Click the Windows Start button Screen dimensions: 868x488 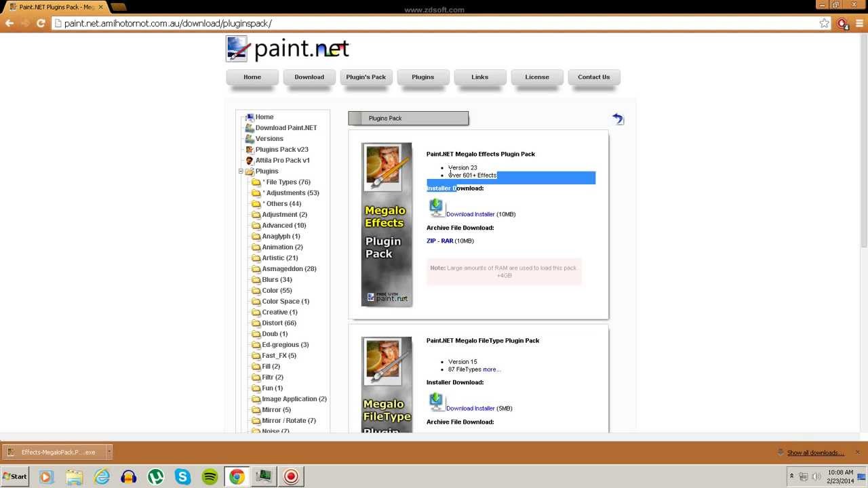[x=15, y=476]
